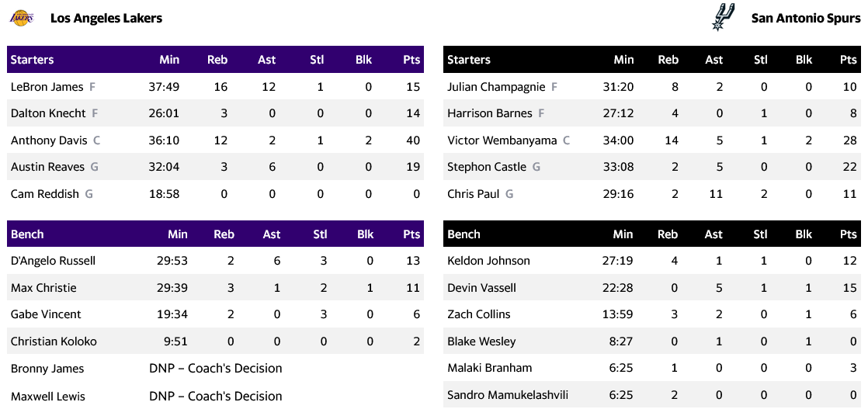Open the San Antonio Spurs team name link
868x409 pixels.
coord(806,18)
